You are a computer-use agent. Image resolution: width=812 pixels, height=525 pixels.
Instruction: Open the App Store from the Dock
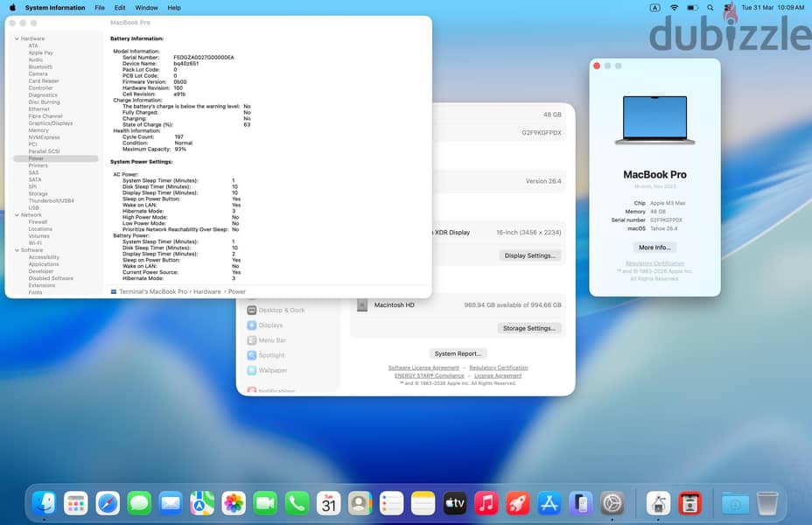(549, 503)
